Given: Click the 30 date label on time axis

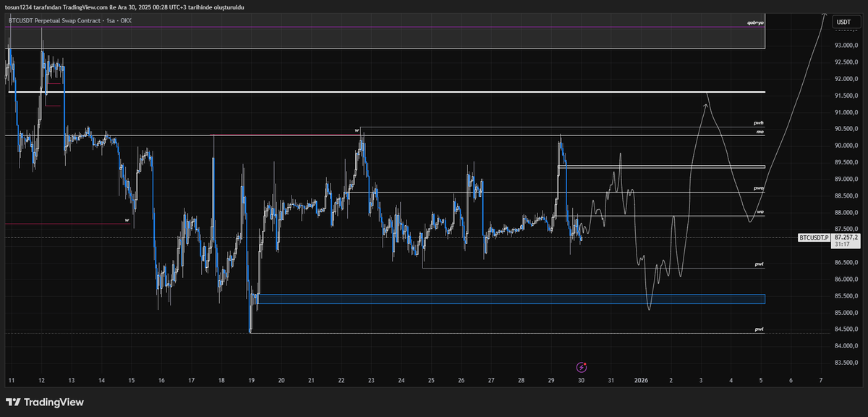Looking at the screenshot, I should click(x=582, y=379).
